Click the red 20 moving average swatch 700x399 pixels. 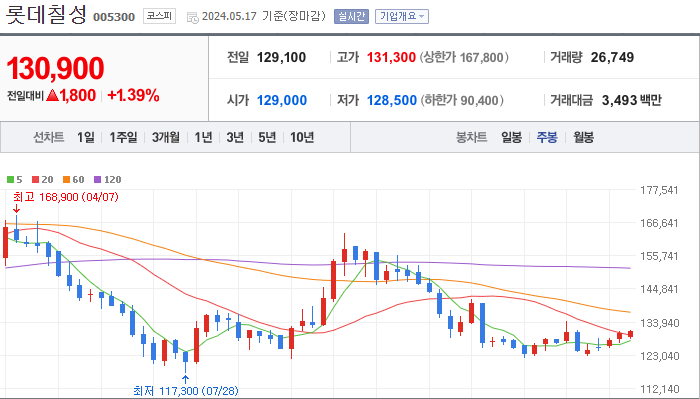pyautogui.click(x=36, y=179)
